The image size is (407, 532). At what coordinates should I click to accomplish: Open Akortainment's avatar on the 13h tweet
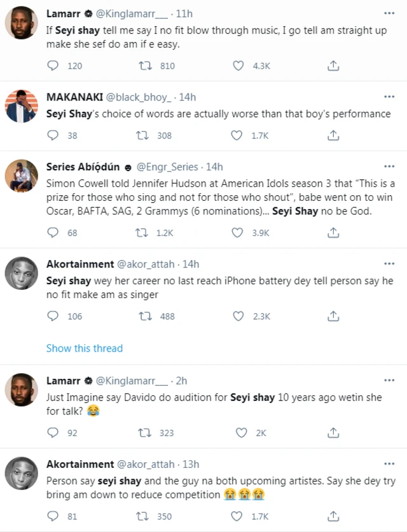(20, 474)
